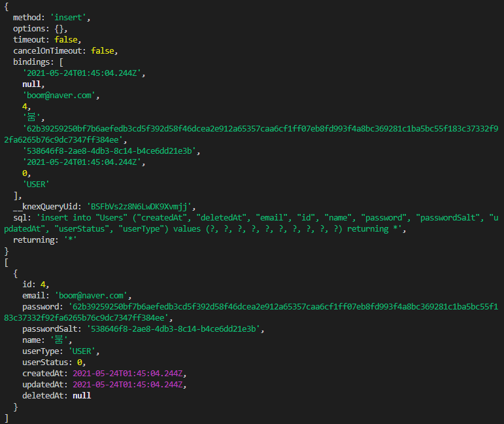Click the sql key of the insert statement
This screenshot has width=504, height=424.
coord(21,218)
